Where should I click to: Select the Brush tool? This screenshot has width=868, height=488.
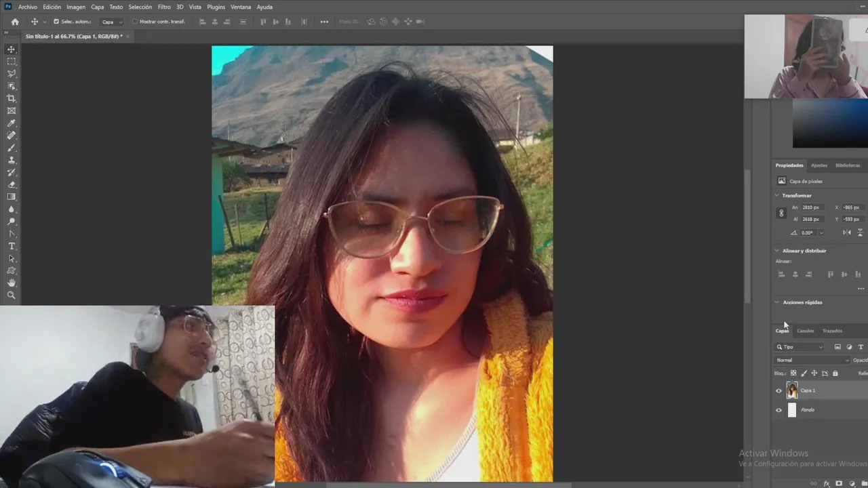[x=12, y=148]
